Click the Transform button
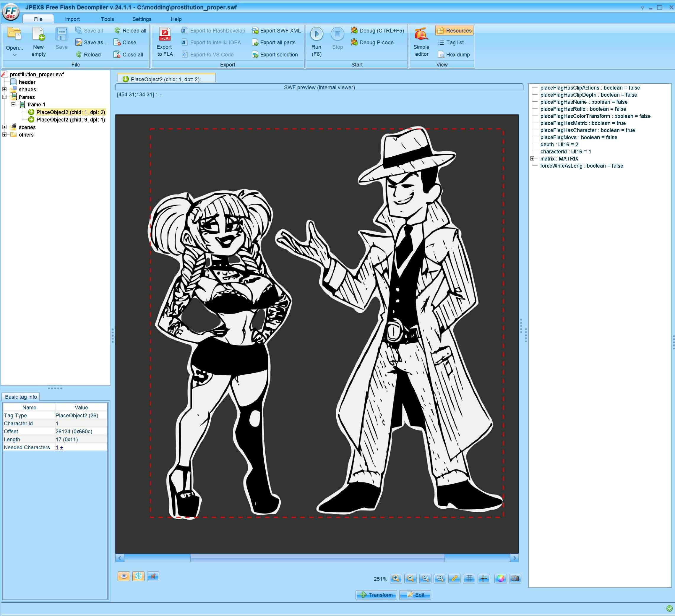Viewport: 675px width, 616px height. click(x=376, y=595)
